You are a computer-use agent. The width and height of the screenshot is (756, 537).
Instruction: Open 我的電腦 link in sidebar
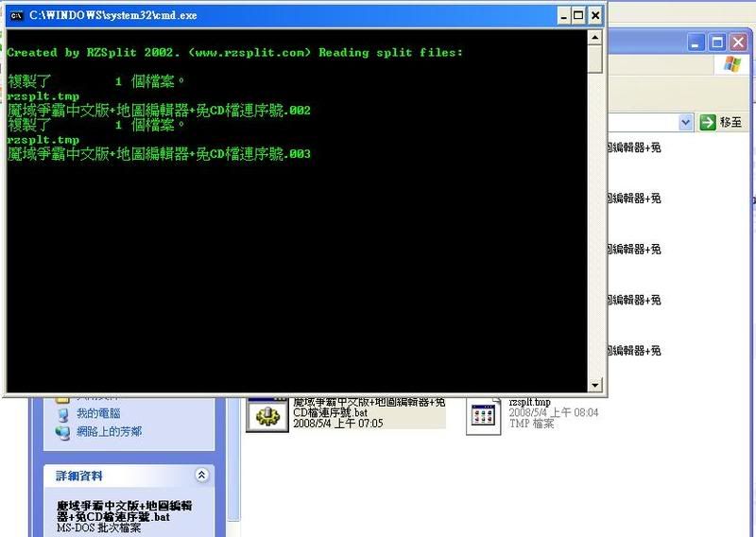[x=98, y=413]
